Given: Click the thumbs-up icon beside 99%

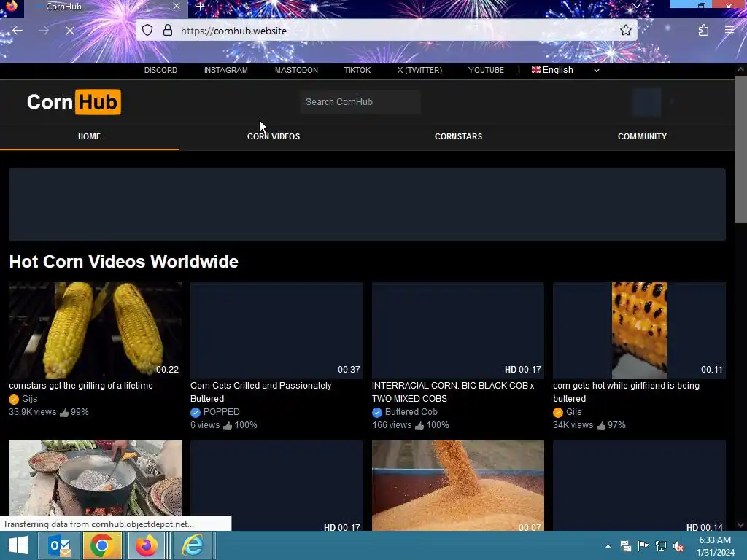Looking at the screenshot, I should point(64,413).
